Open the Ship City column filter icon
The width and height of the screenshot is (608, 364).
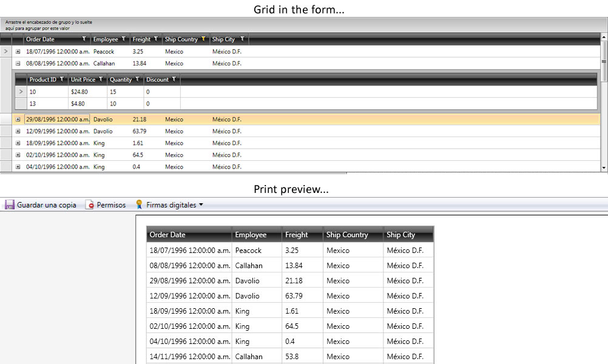pos(242,39)
